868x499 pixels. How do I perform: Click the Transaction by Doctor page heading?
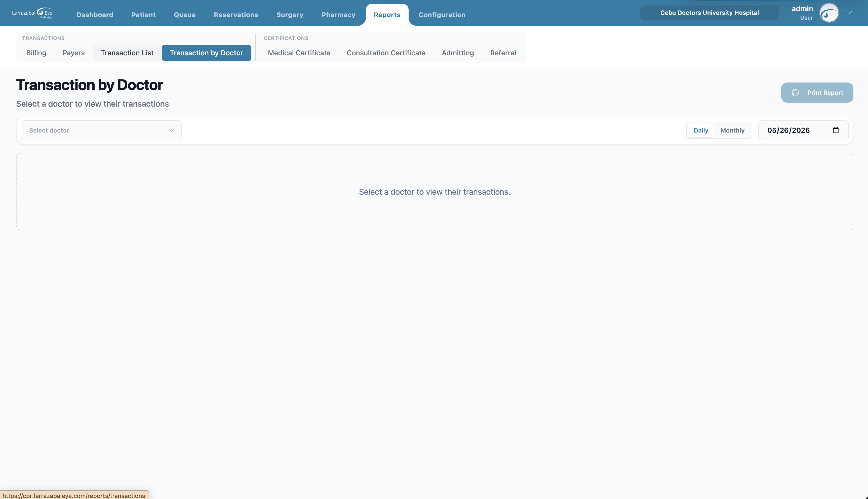coord(90,85)
